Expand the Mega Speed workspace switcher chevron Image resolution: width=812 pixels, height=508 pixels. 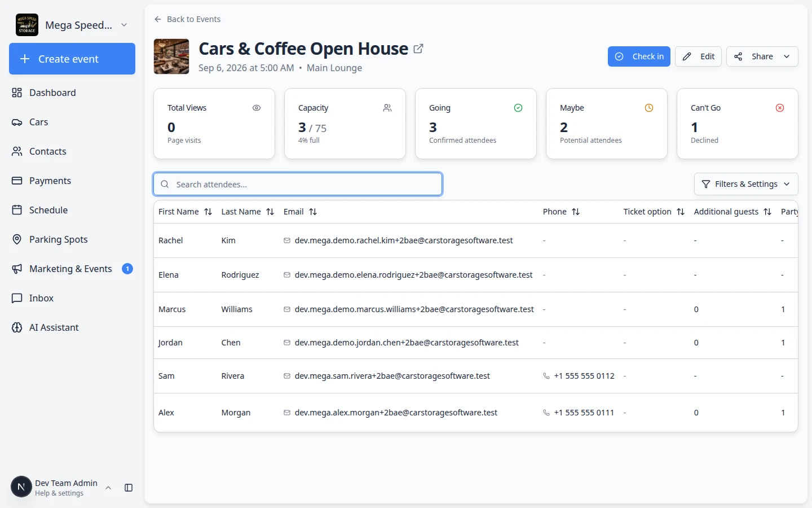(124, 25)
